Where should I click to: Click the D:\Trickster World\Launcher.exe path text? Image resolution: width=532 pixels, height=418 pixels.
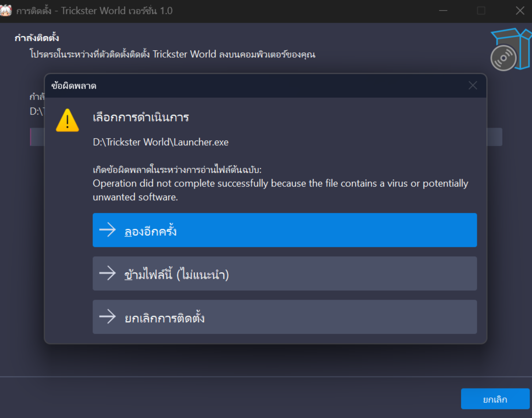click(161, 142)
